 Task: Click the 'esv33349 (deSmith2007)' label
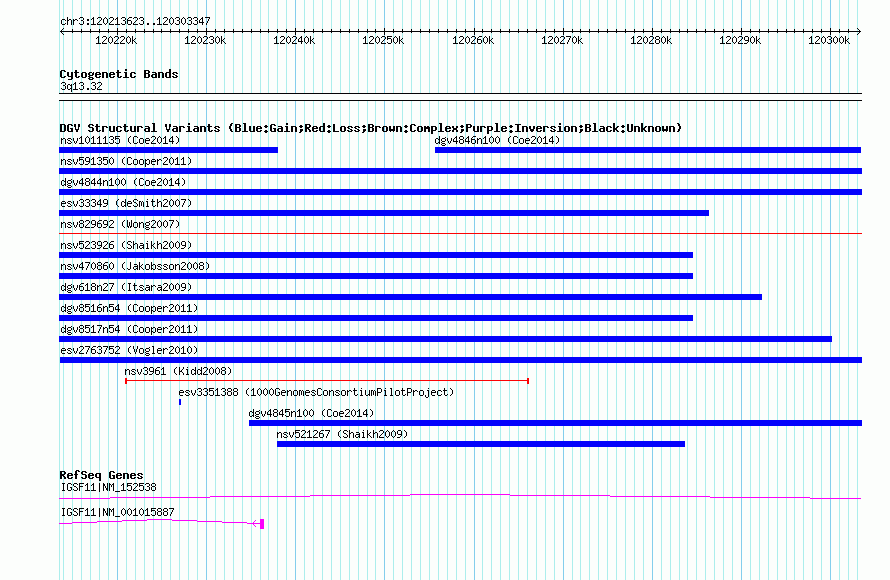pos(126,203)
